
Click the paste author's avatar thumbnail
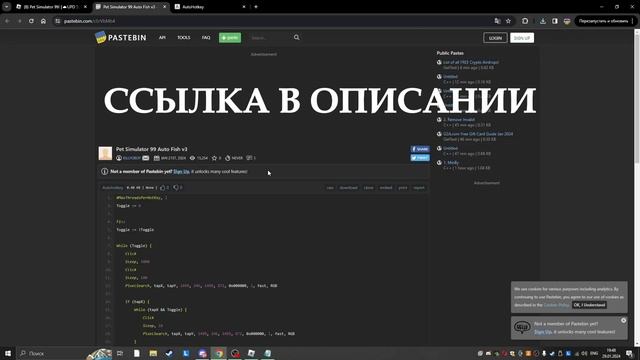click(x=105, y=153)
